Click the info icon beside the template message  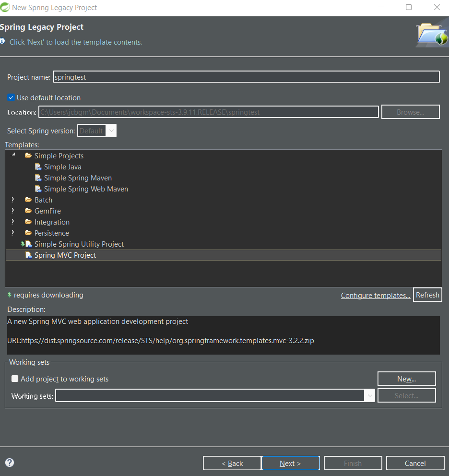2,41
